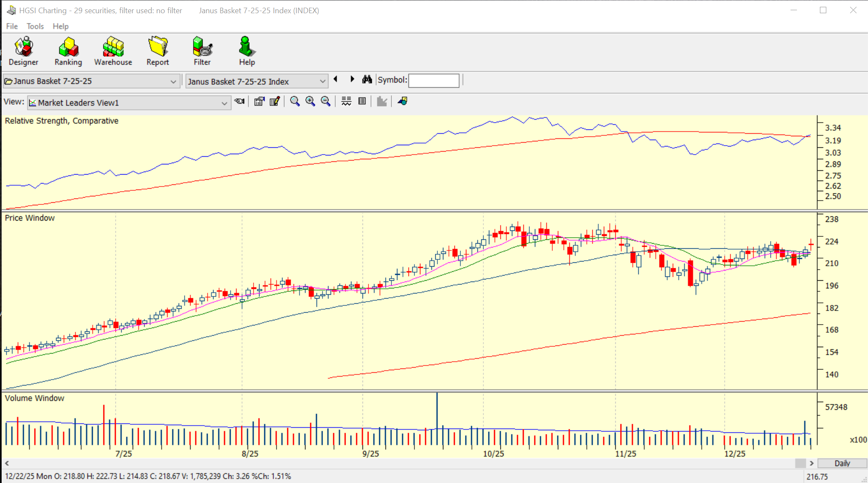868x483 pixels.
Task: Open the File menu
Action: (12, 26)
